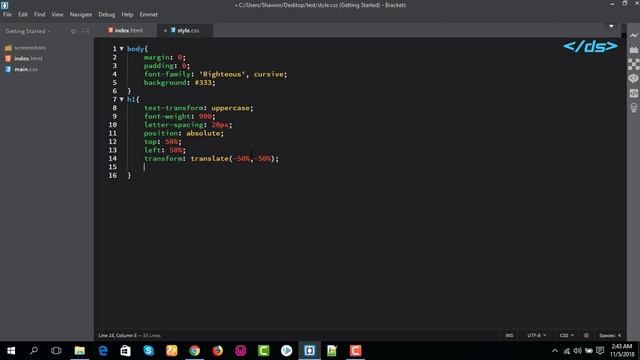Click the 'Righteous' font-family string
The width and height of the screenshot is (640, 360).
(x=222, y=74)
